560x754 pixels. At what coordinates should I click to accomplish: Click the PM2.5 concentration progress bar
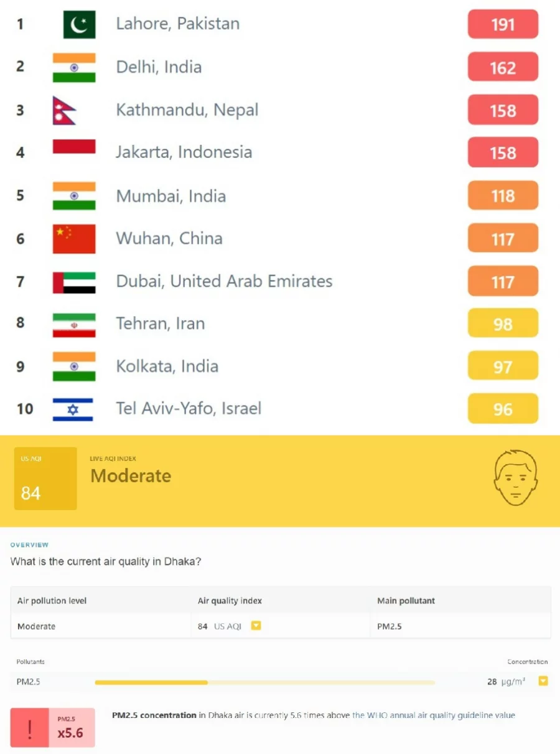[264, 682]
